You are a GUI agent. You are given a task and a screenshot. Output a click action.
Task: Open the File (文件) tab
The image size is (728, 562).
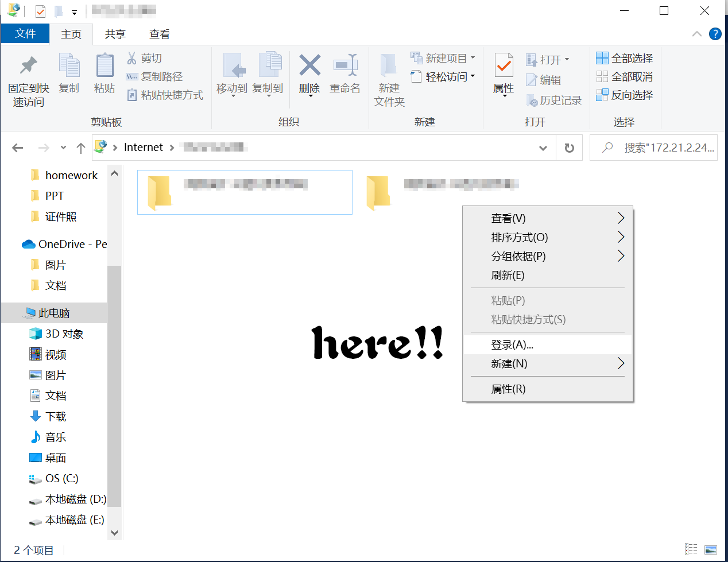point(25,33)
